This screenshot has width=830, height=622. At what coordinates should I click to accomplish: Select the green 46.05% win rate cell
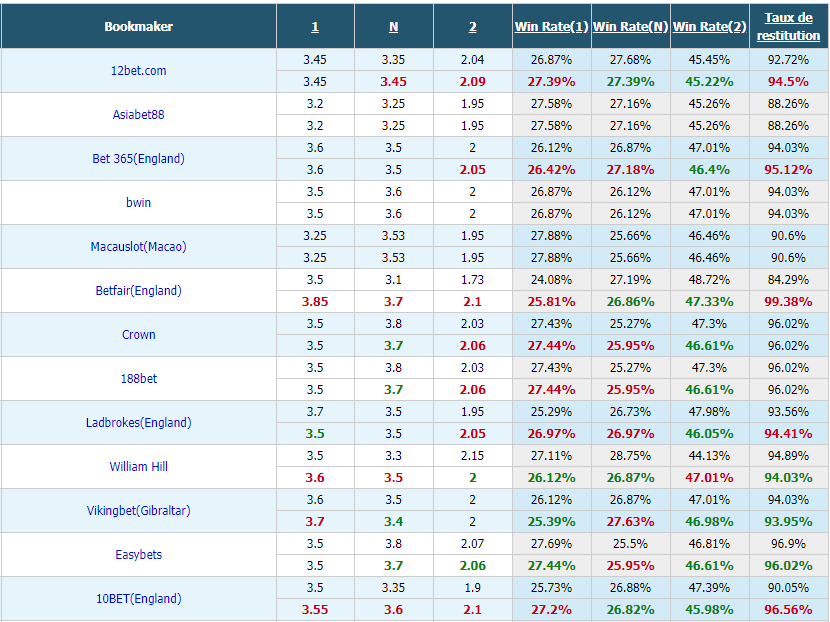[709, 433]
